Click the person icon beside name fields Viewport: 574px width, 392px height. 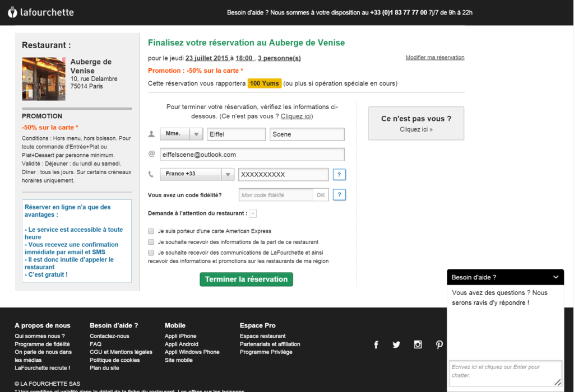coord(151,134)
